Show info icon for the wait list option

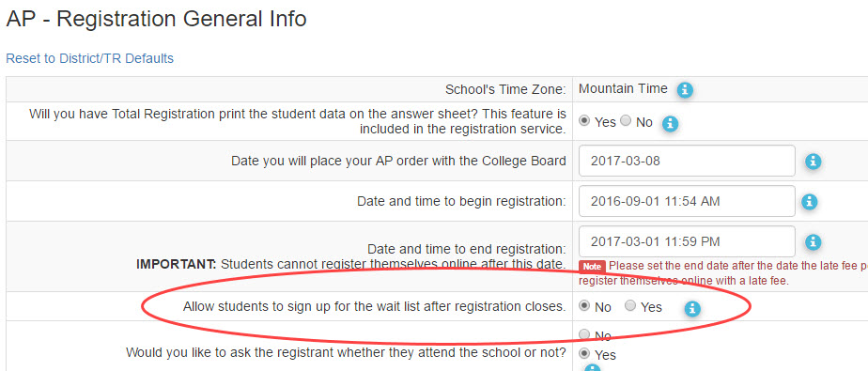pyautogui.click(x=692, y=309)
